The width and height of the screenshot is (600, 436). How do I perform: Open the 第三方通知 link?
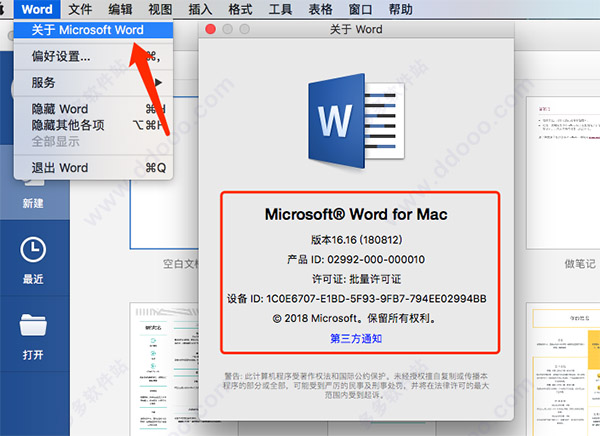(356, 338)
